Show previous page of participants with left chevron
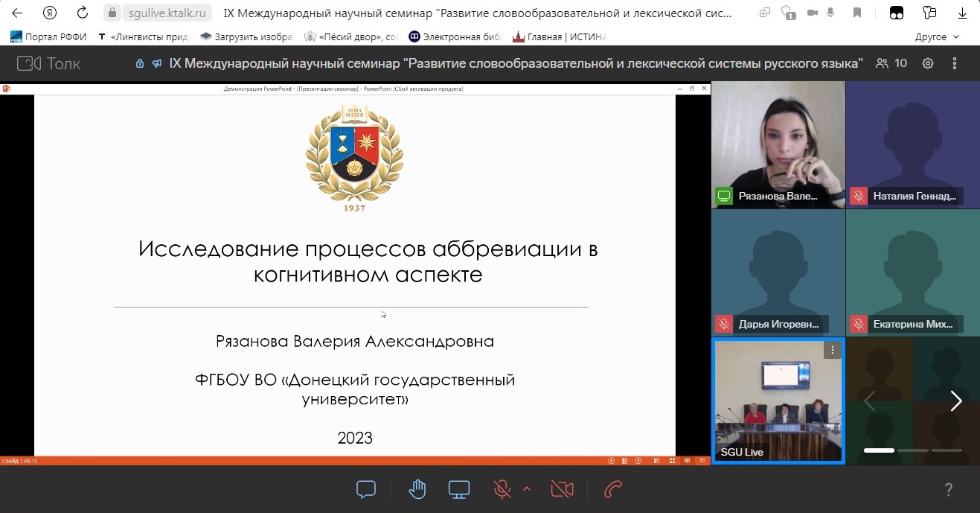 pyautogui.click(x=869, y=401)
